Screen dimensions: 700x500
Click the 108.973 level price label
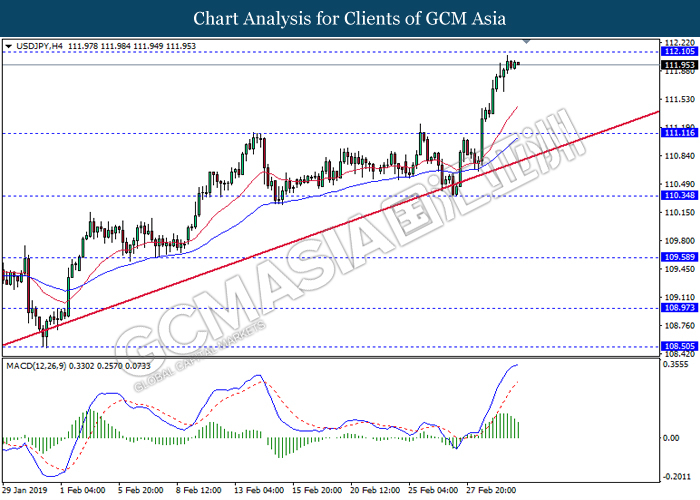coord(679,308)
